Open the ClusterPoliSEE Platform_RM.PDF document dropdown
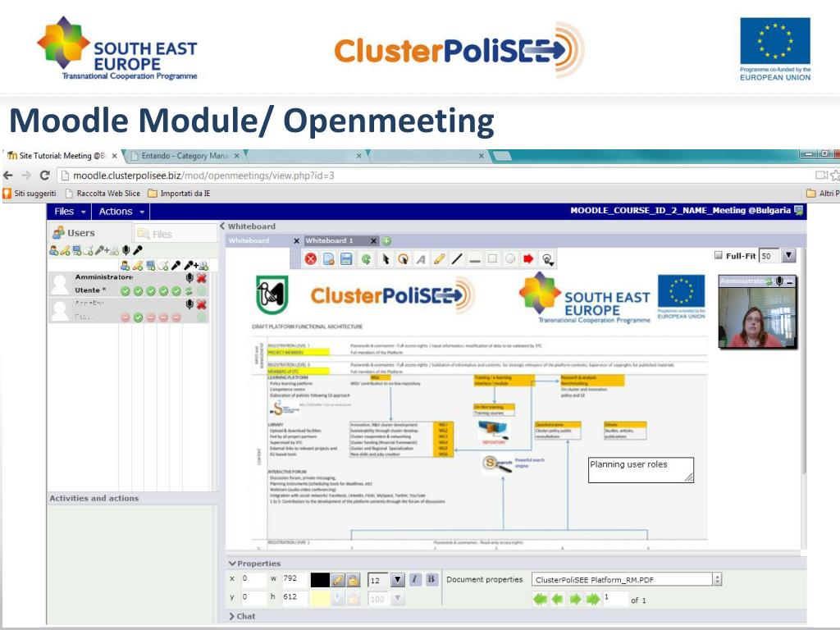The image size is (840, 630). [627, 580]
